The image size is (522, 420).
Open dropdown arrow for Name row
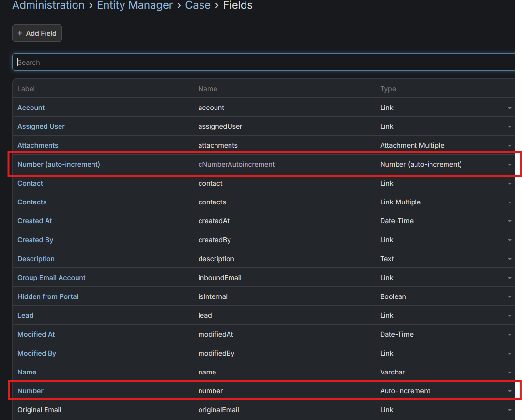(x=509, y=373)
